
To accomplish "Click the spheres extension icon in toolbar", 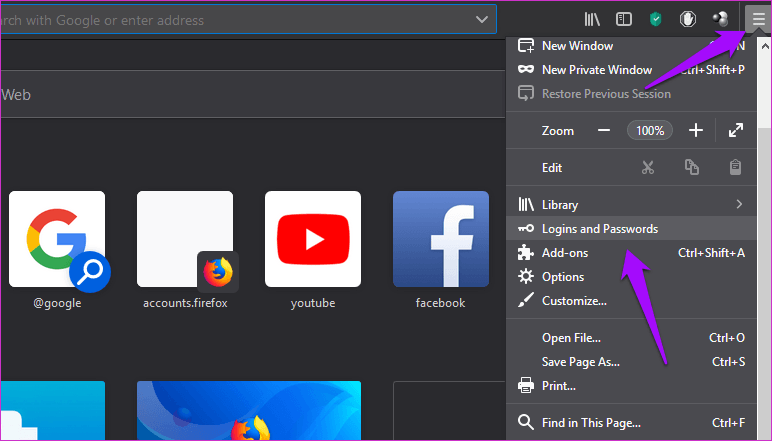I will coord(720,20).
